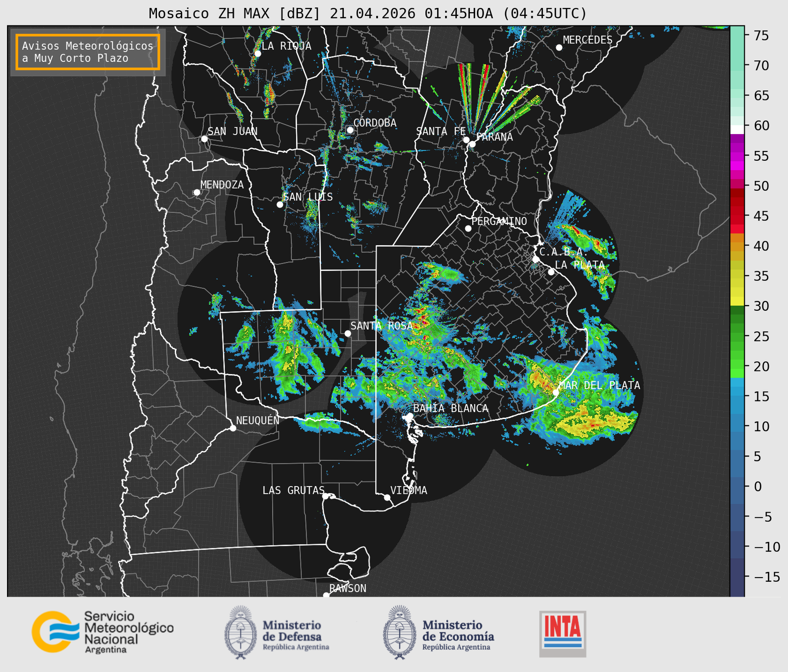Click the Bahía Blanca city label

coord(451,408)
